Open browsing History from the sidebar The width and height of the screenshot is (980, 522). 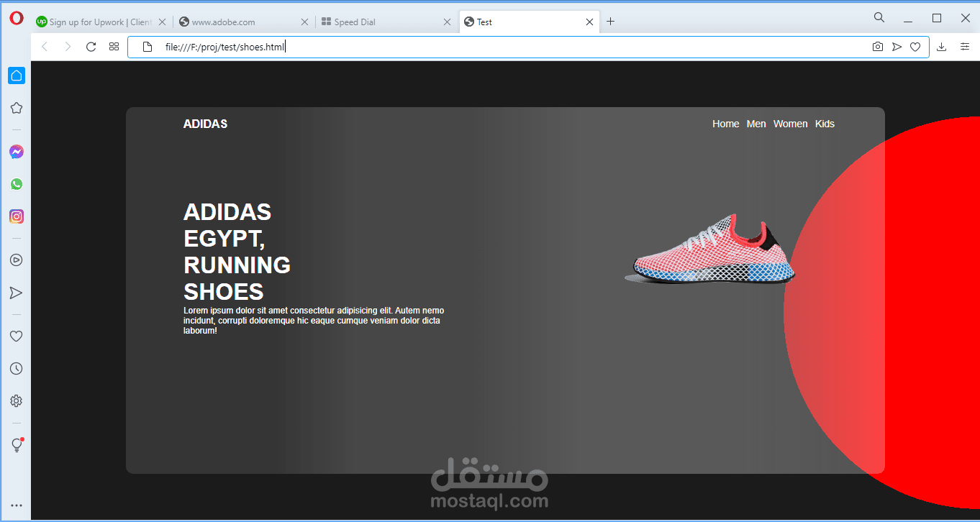(x=16, y=367)
